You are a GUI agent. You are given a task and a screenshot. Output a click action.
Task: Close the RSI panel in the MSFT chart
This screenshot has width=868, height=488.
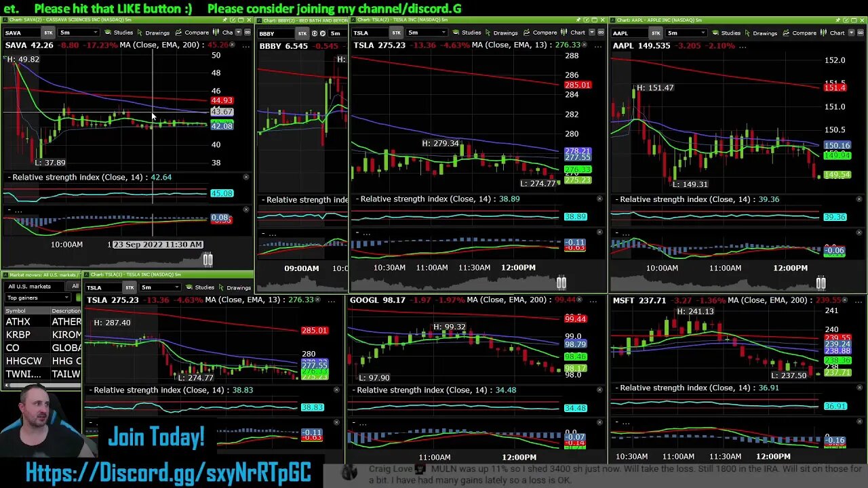point(859,388)
